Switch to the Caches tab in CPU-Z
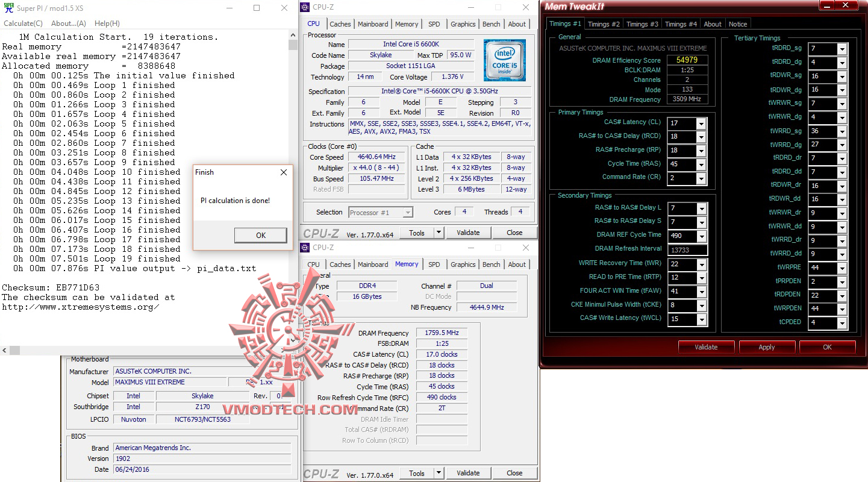 pos(340,23)
